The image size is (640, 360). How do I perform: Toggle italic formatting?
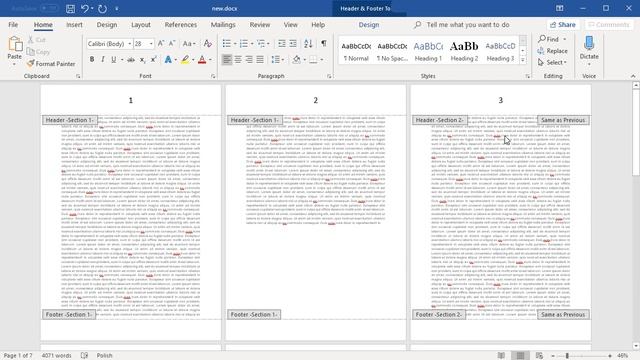102,60
